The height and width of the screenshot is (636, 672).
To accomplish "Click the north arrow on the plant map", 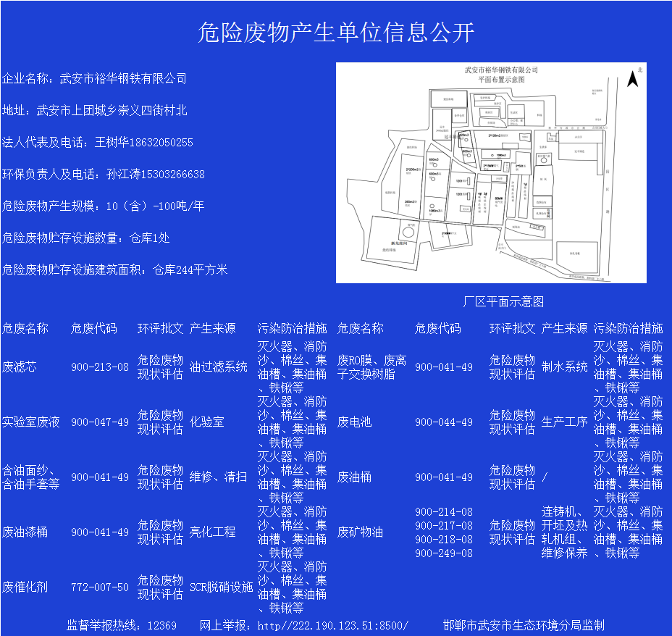I will click(x=633, y=80).
